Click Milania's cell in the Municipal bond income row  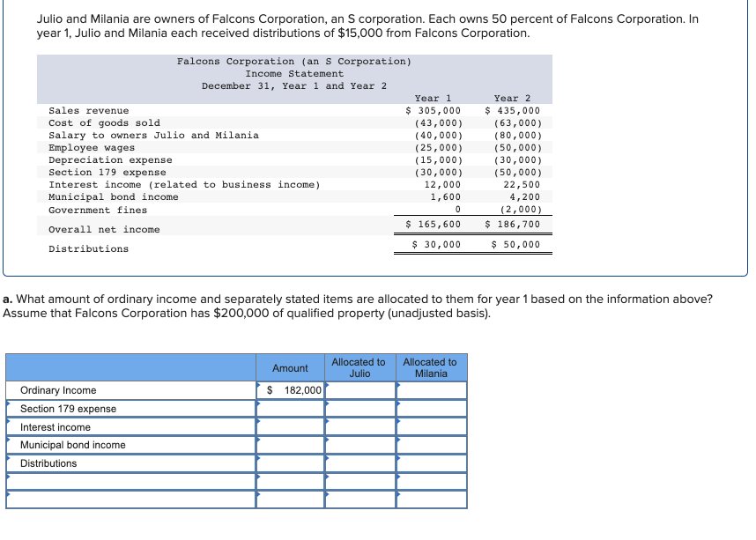432,445
